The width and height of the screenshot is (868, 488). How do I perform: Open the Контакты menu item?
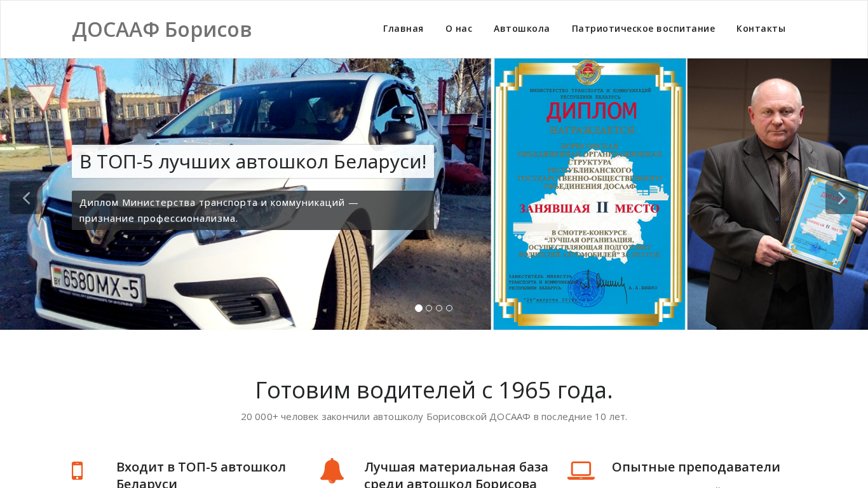[x=761, y=29]
